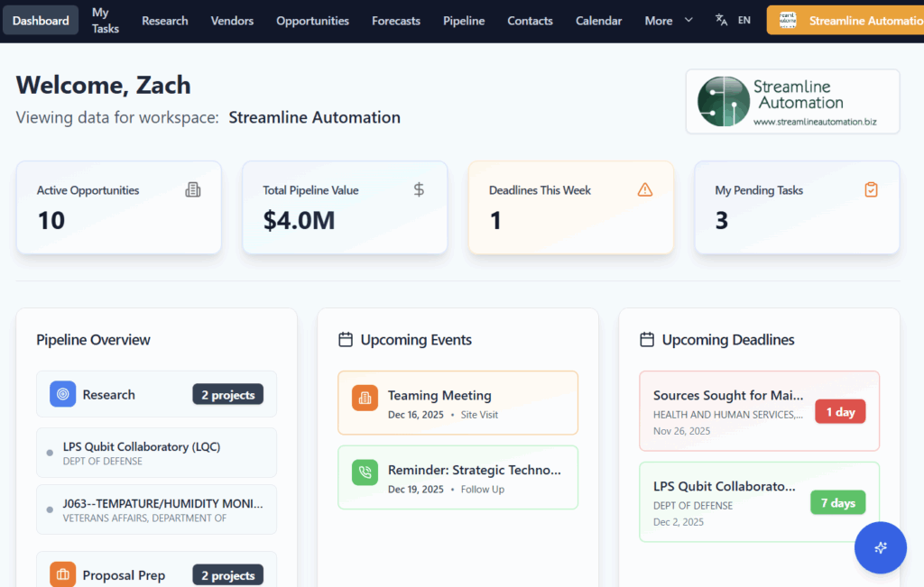
Task: Click the 2 projects badge beside Research
Action: [x=227, y=395]
